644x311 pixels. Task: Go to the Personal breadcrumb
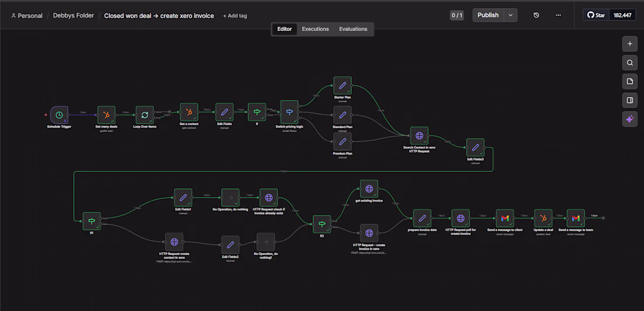(x=27, y=16)
